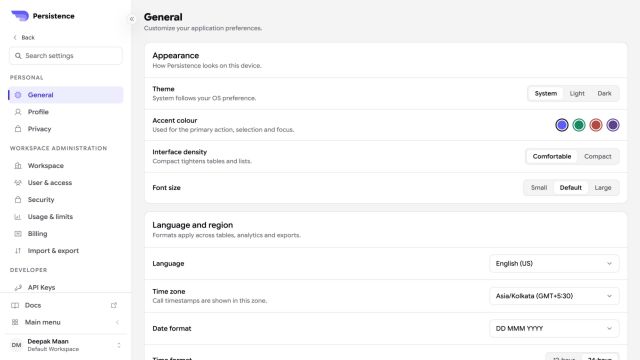Click the API Keys key icon
640x360 pixels.
click(x=18, y=287)
